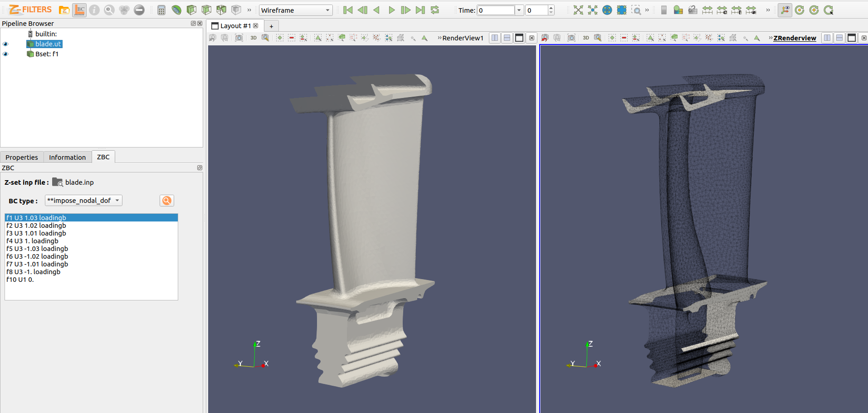This screenshot has height=413, width=868.
Task: Click the ID search magnifier toolbar icon
Action: [x=109, y=10]
